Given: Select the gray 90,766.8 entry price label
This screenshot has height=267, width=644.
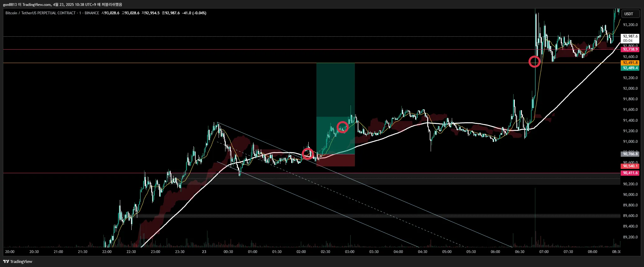Looking at the screenshot, I should pyautogui.click(x=630, y=154).
